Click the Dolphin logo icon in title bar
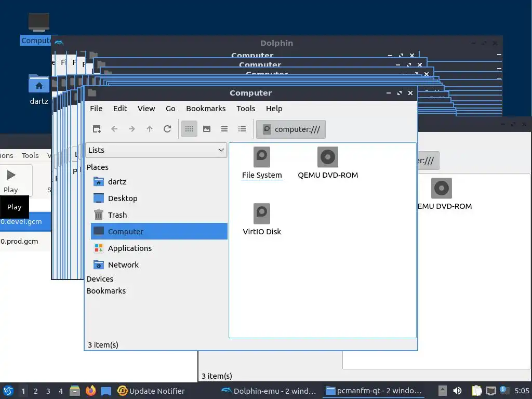The height and width of the screenshot is (399, 532). click(59, 43)
